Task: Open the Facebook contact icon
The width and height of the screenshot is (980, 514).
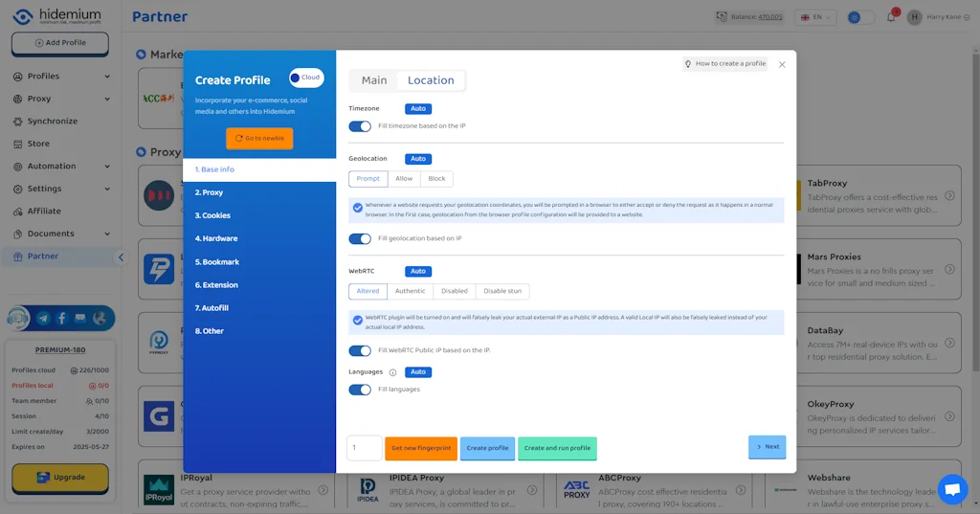Action: click(x=62, y=319)
